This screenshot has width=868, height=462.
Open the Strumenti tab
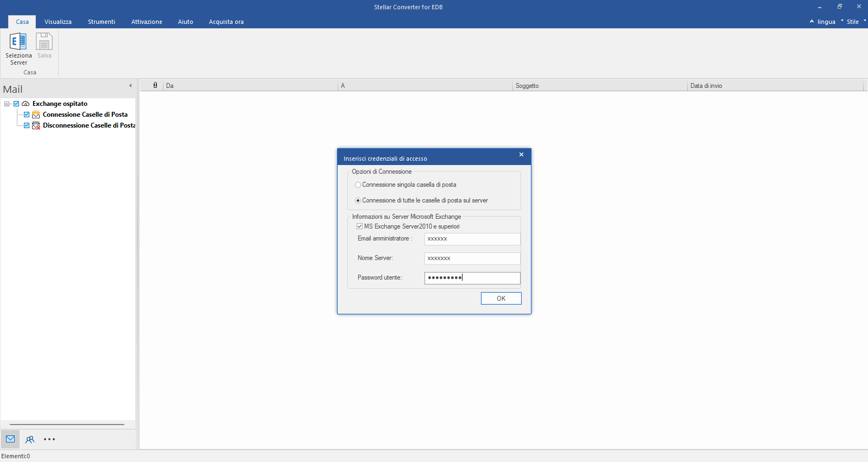coord(102,22)
